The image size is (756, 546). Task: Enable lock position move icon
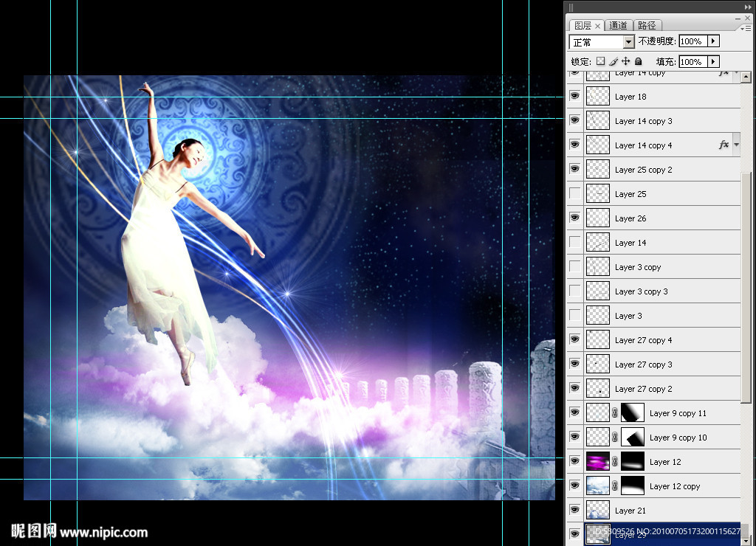(x=626, y=61)
